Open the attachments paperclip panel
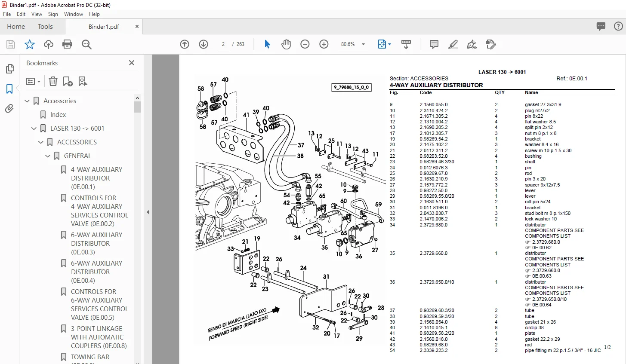The image size is (626, 364). pos(9,109)
